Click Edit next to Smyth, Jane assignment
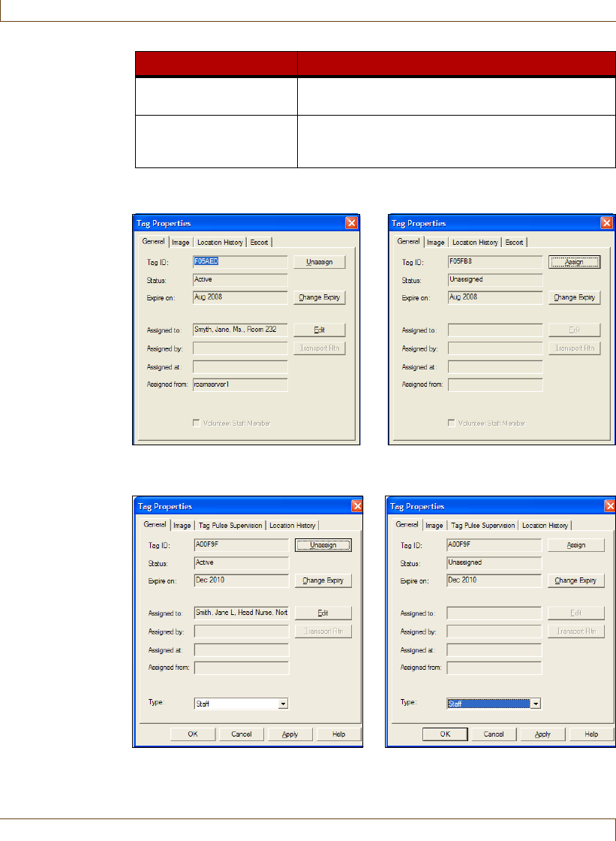Image resolution: width=616 pixels, height=841 pixels. (x=320, y=330)
